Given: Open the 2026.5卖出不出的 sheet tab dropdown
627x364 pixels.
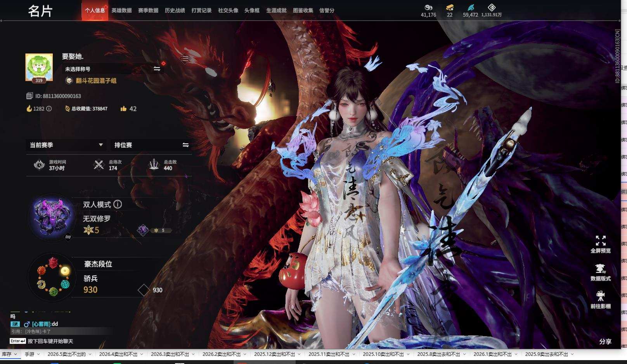Looking at the screenshot, I should pyautogui.click(x=90, y=354).
